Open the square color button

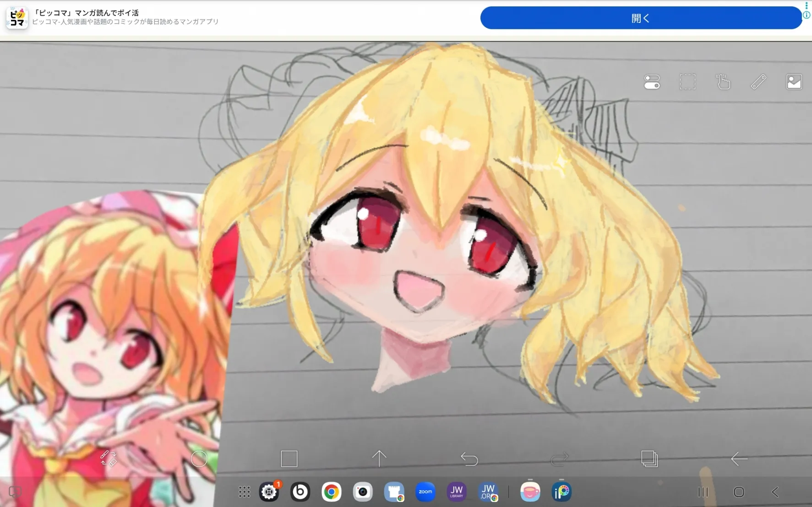click(289, 458)
